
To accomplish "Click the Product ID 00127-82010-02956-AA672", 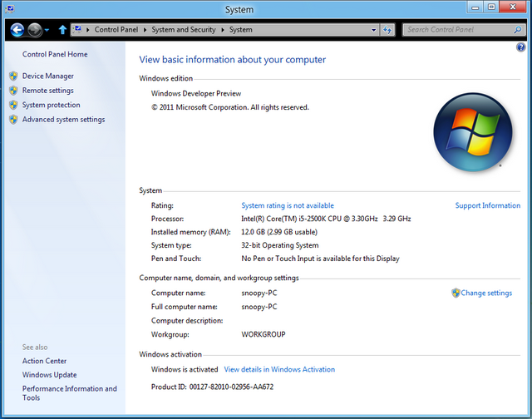I will coord(212,387).
